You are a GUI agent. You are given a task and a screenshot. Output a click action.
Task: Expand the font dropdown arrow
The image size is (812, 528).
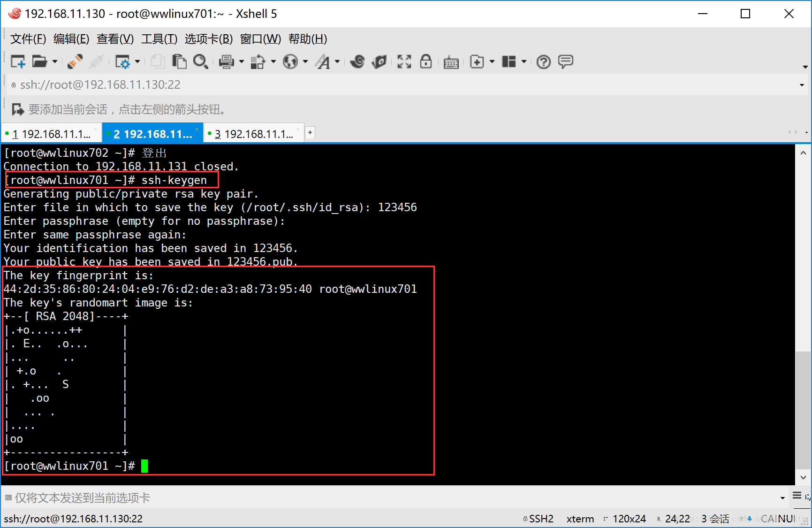(337, 61)
